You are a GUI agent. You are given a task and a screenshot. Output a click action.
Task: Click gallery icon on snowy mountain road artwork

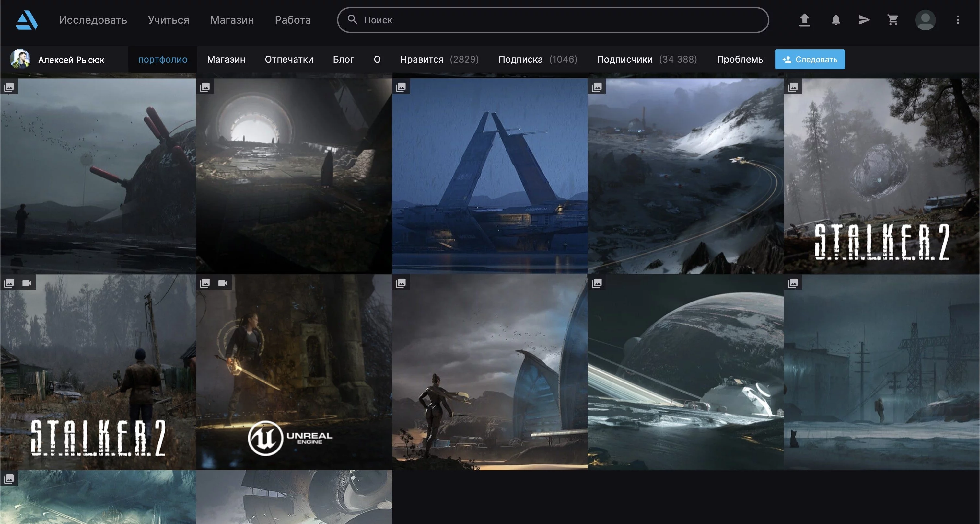point(597,87)
